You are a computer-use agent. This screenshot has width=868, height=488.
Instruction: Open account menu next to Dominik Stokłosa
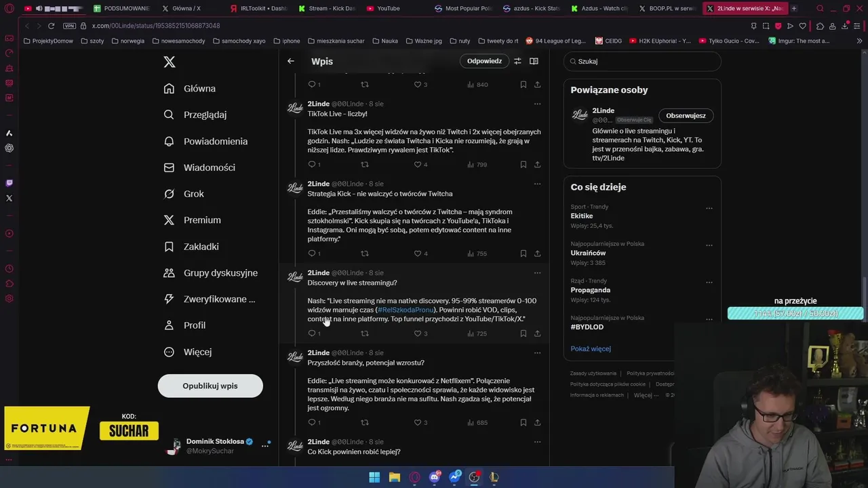click(265, 445)
